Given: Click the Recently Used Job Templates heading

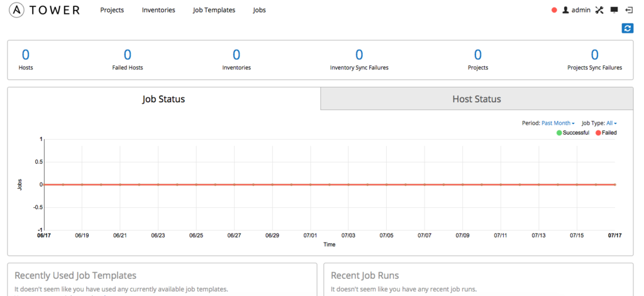Looking at the screenshot, I should click(x=75, y=275).
